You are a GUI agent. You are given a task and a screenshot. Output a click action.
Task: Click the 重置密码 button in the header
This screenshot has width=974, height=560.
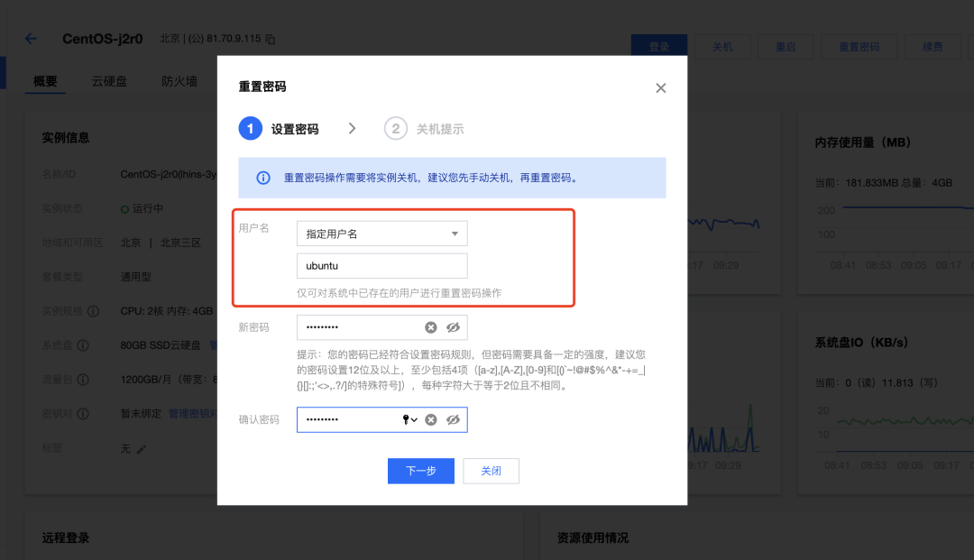[859, 47]
